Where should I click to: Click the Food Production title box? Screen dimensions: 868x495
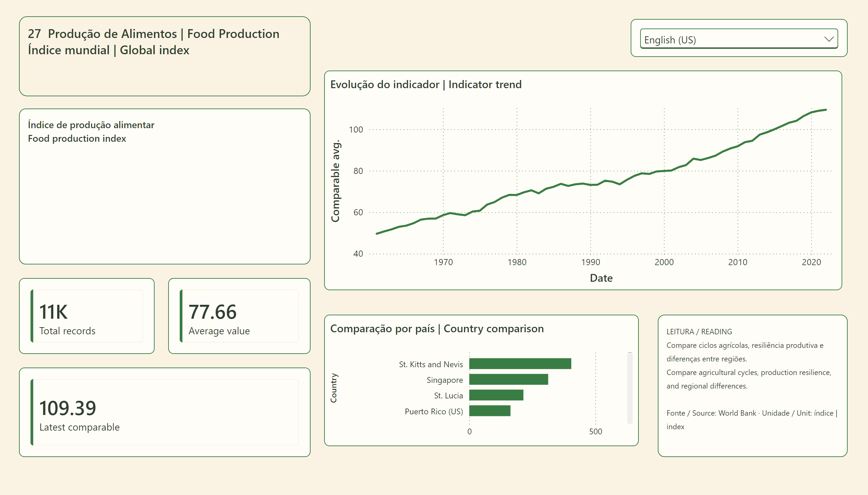164,56
